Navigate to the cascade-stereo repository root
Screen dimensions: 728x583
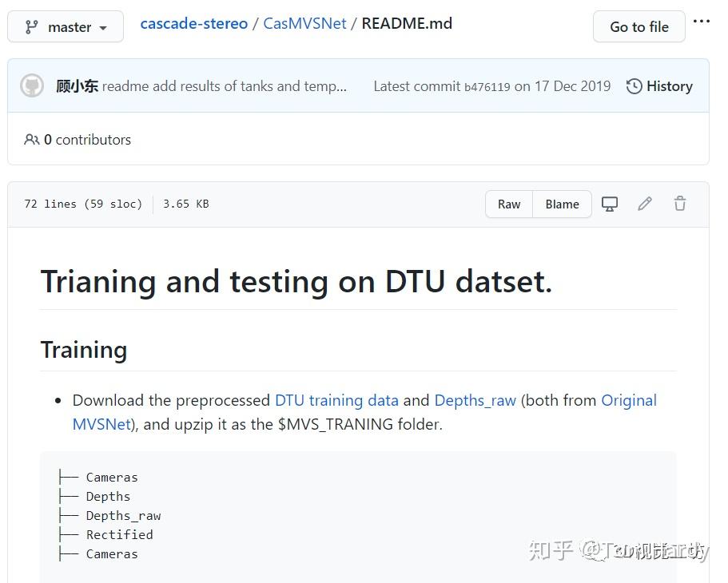(x=194, y=23)
